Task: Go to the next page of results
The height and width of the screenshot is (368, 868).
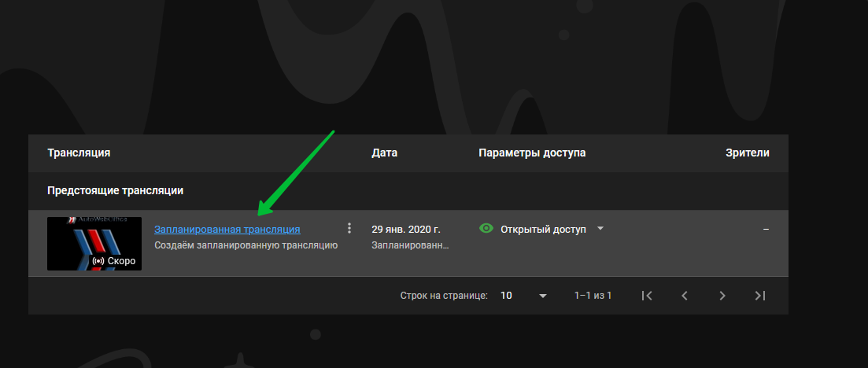Action: pos(722,296)
